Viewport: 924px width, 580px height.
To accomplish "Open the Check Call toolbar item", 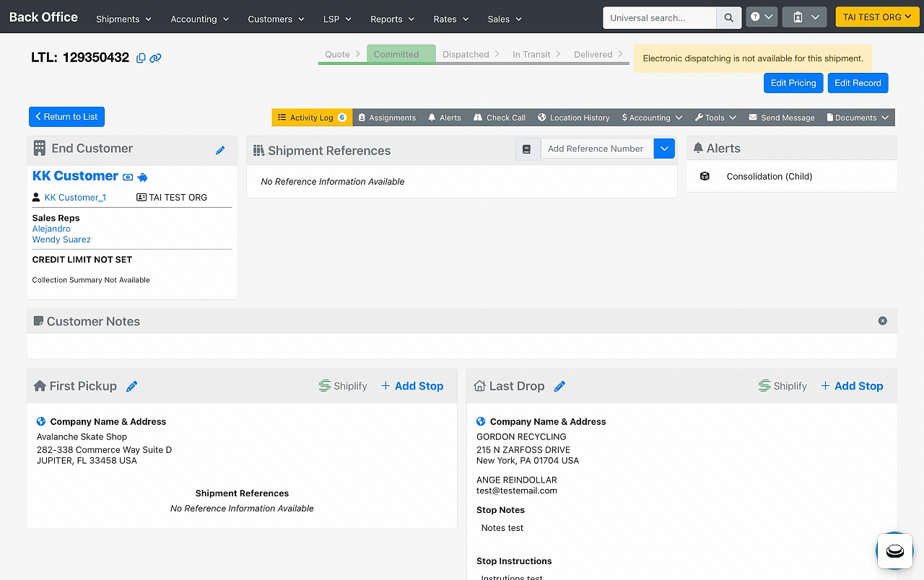I will coord(500,118).
